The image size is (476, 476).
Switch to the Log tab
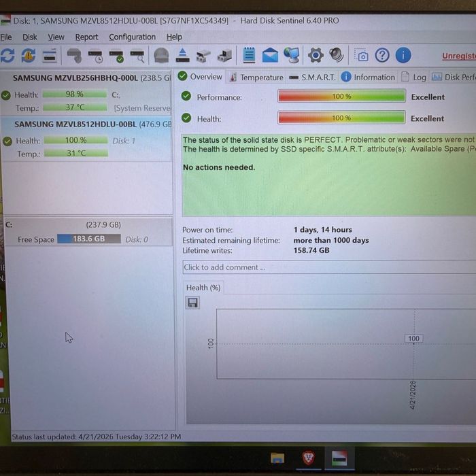[x=413, y=77]
